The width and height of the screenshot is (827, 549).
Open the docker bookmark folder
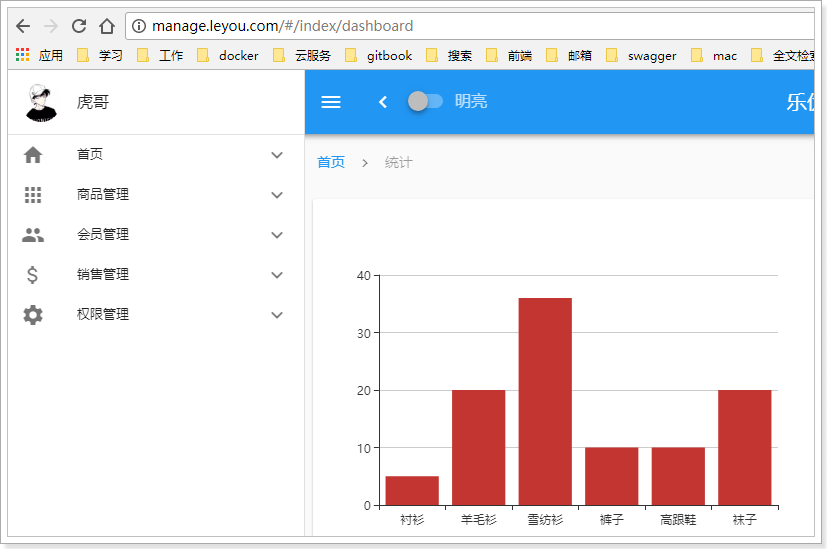pos(228,56)
